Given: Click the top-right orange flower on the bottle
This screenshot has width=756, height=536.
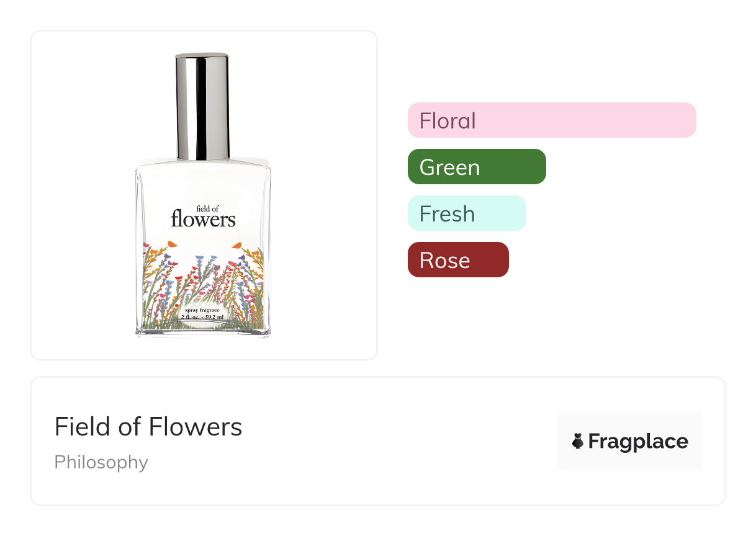Looking at the screenshot, I should click(236, 246).
